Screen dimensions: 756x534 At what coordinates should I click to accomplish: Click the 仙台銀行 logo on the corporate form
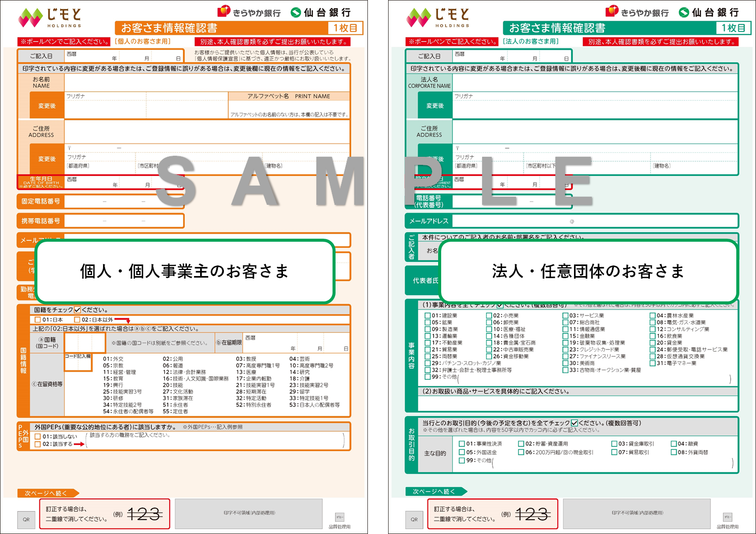pos(709,13)
